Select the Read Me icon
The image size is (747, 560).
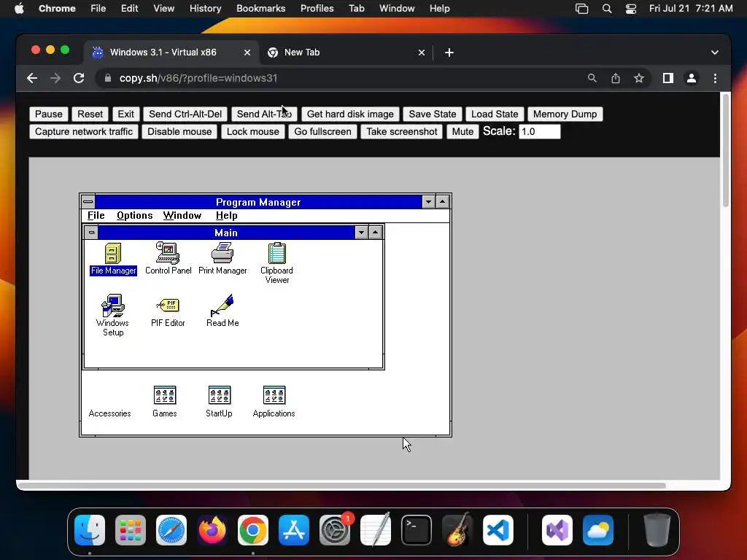[222, 311]
